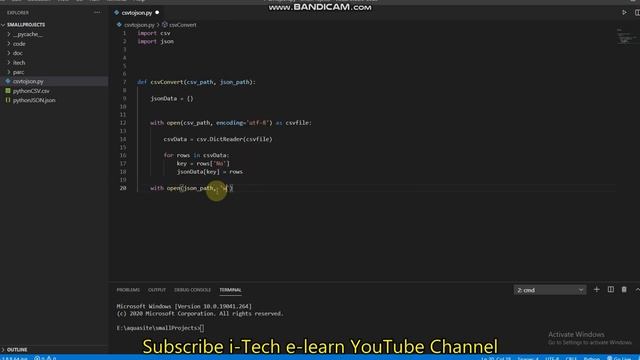Select the csvtojson.py editor tab

tap(137, 13)
